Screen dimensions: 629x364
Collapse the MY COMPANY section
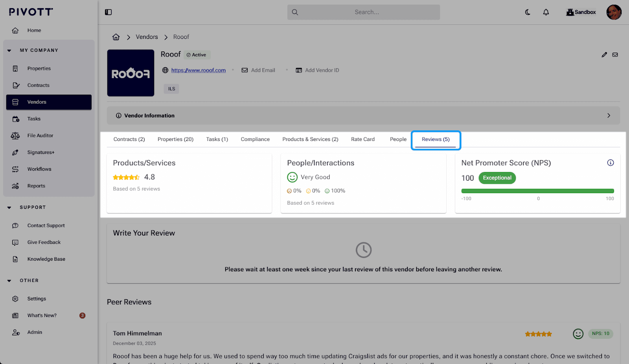tap(9, 50)
